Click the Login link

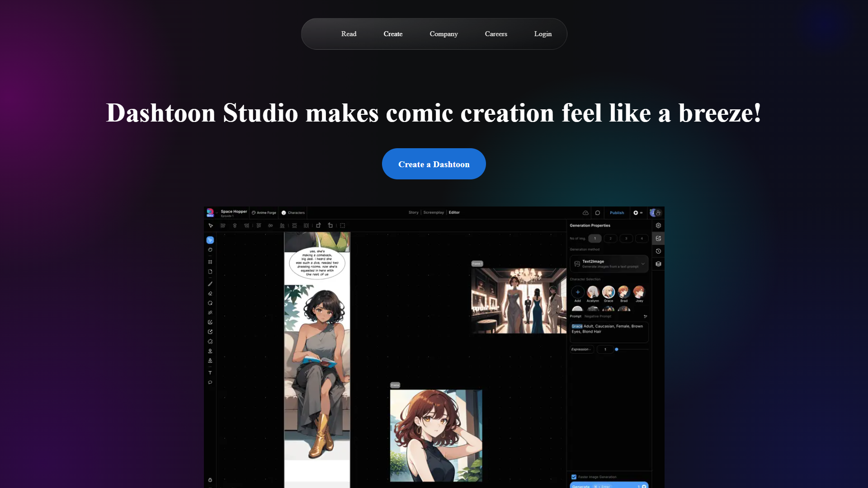tap(542, 34)
